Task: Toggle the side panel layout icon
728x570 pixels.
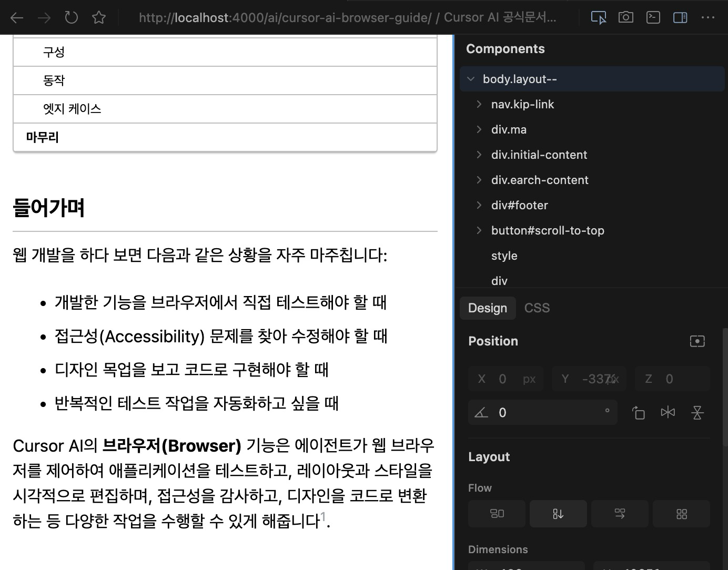Action: click(680, 17)
